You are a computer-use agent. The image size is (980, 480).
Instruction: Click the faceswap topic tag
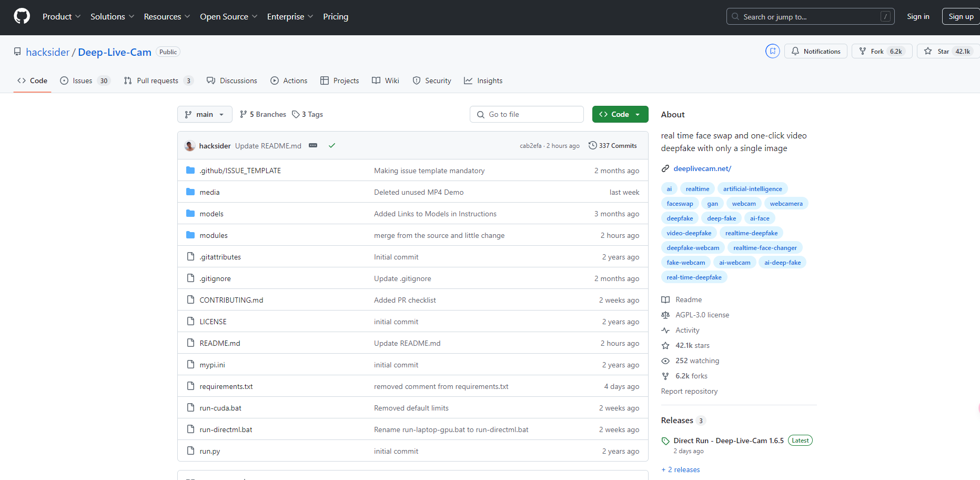click(x=680, y=204)
